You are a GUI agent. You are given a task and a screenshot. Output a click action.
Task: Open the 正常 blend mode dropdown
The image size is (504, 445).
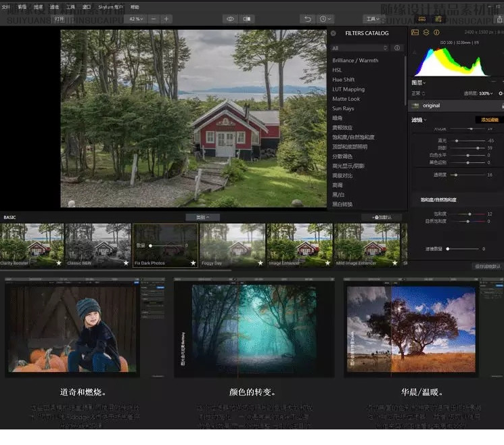click(418, 93)
